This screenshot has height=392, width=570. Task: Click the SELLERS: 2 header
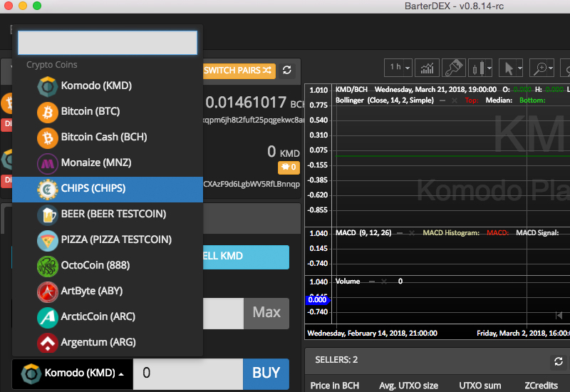[x=336, y=360]
